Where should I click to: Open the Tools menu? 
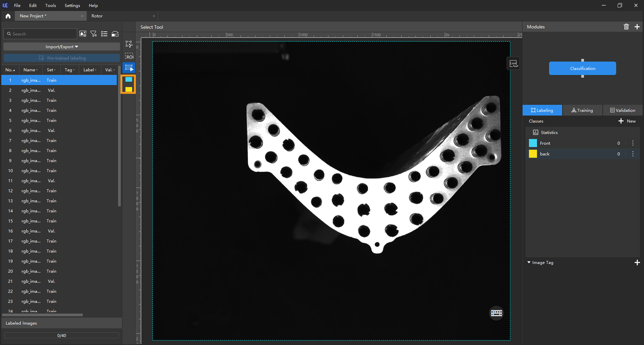pos(51,6)
